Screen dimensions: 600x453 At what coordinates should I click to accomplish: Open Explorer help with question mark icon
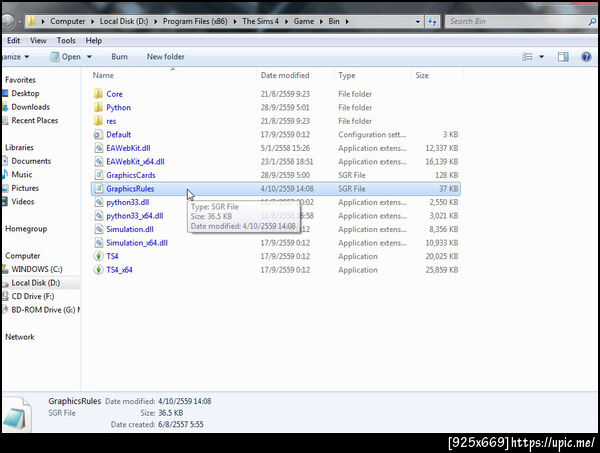[x=586, y=57]
